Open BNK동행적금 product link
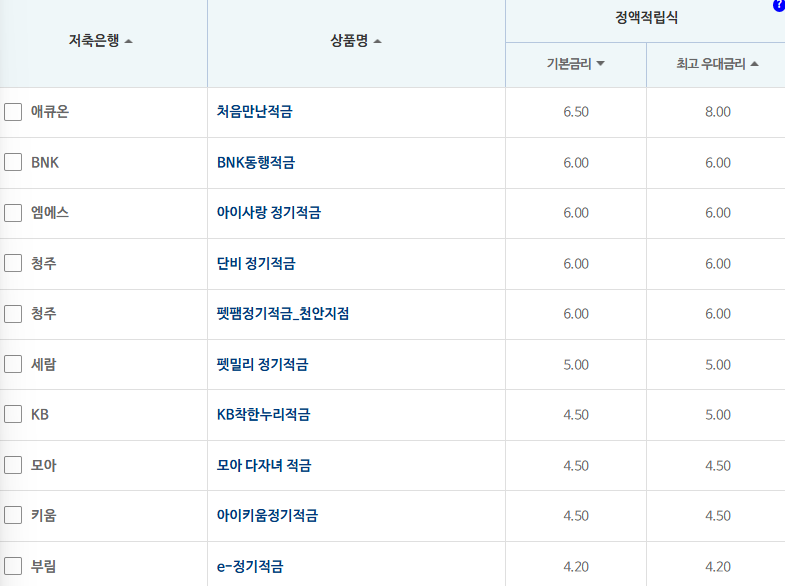Screen dimensions: 785x586 coord(256,162)
